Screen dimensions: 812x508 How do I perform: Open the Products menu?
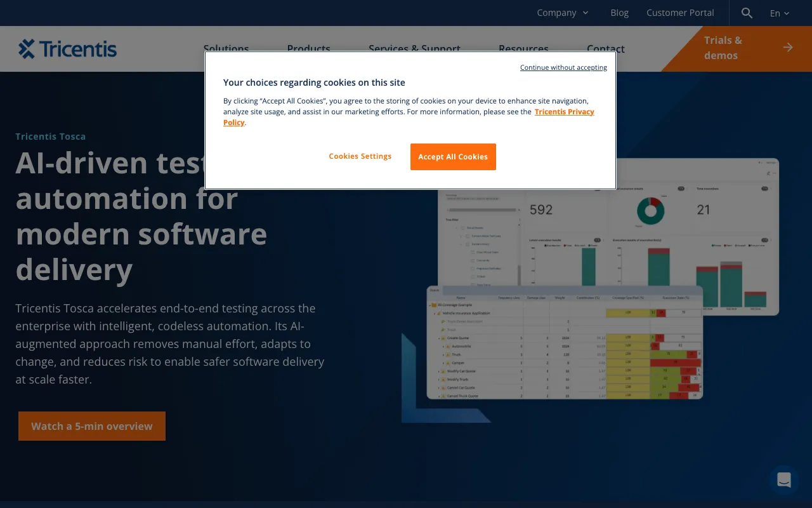[x=309, y=49]
